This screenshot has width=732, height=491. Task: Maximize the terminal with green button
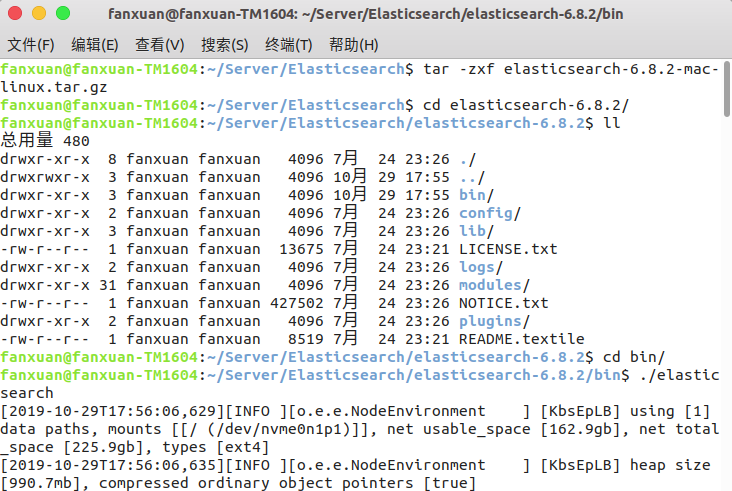pos(63,13)
